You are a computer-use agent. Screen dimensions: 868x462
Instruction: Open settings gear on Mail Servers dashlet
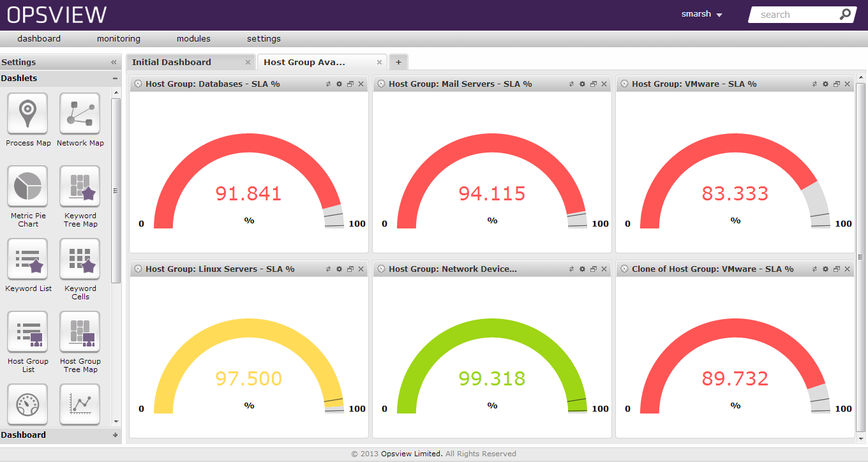coord(582,84)
